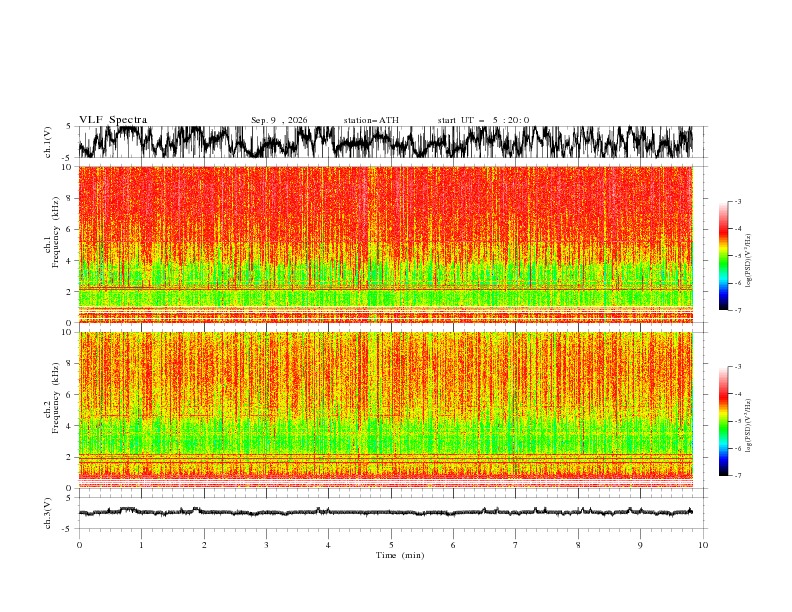Image resolution: width=792 pixels, height=612 pixels.
Task: Click the 5 minute tick on time axis
Action: [x=391, y=545]
